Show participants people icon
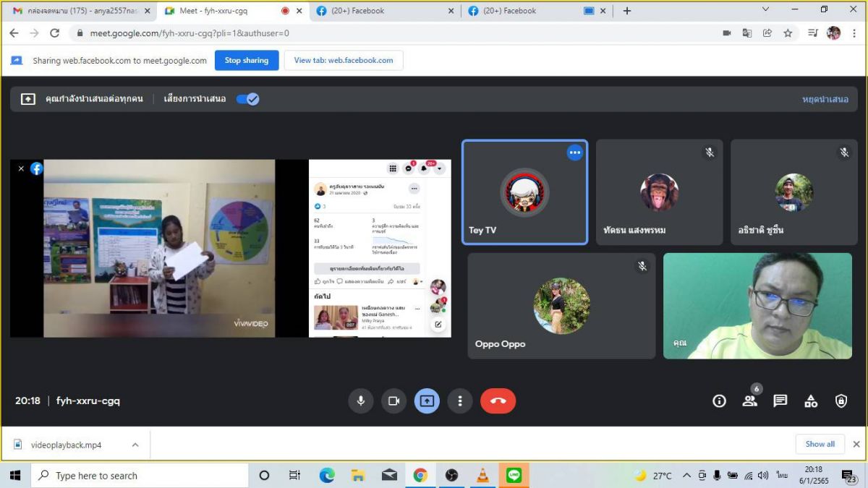Image resolution: width=868 pixels, height=488 pixels. click(749, 401)
